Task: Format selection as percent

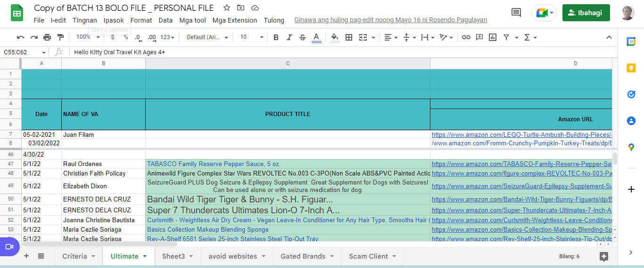Action: point(126,37)
